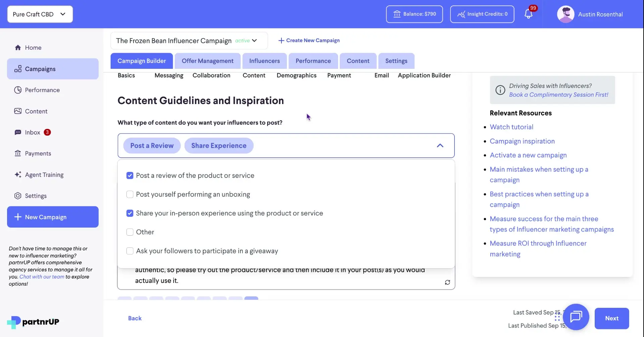Check the Other content type option

pos(129,232)
